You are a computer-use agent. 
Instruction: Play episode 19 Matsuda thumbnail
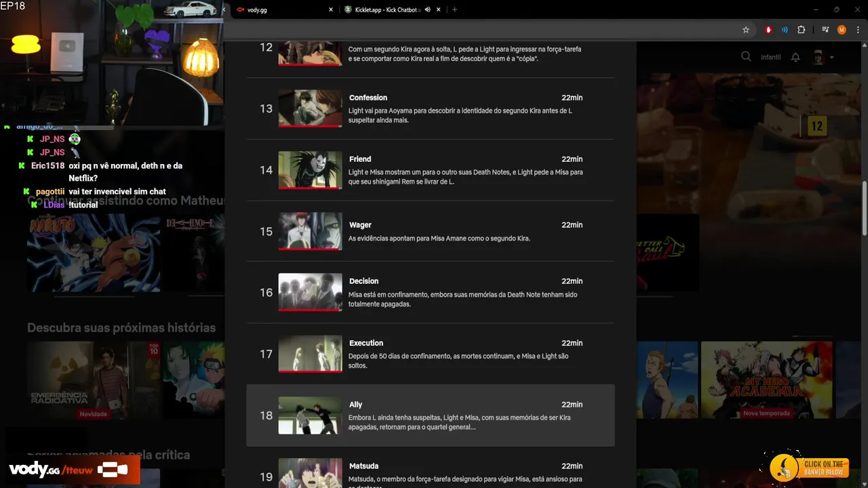310,473
